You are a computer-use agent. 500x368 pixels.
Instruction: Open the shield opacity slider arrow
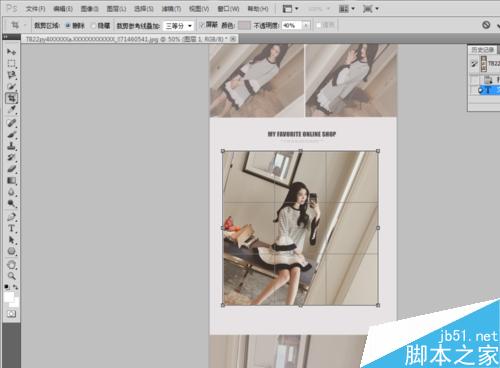(x=306, y=25)
